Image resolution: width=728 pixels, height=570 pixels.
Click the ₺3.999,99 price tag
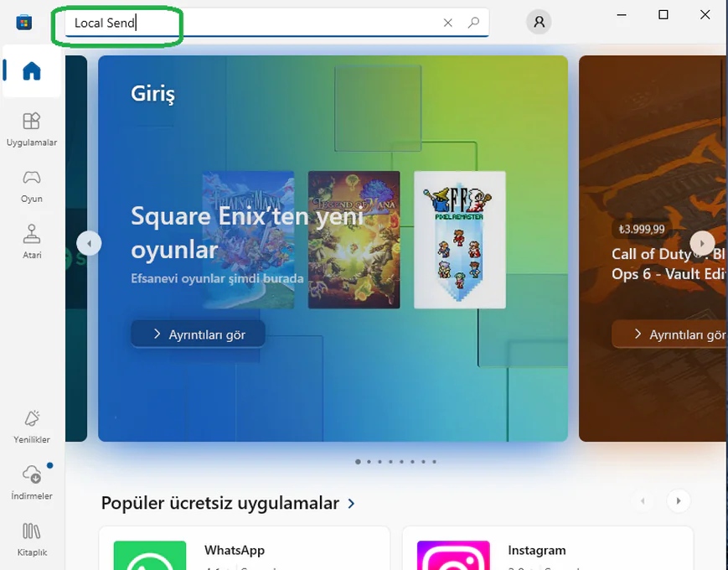point(641,229)
